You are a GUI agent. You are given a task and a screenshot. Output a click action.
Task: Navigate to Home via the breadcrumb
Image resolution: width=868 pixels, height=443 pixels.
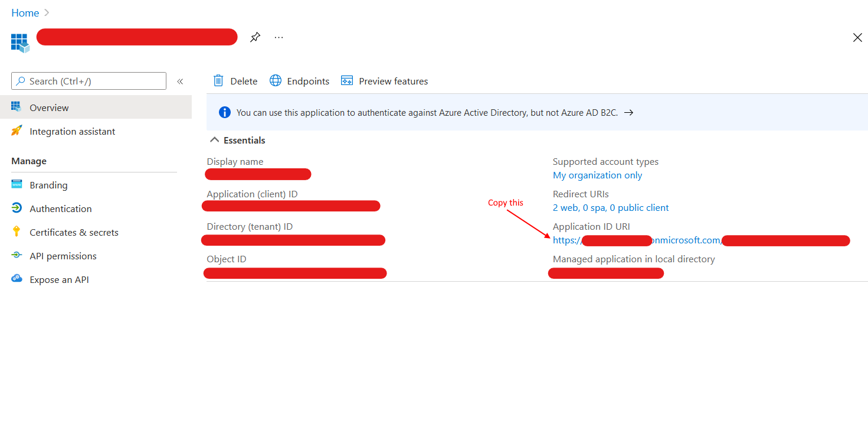click(x=25, y=12)
